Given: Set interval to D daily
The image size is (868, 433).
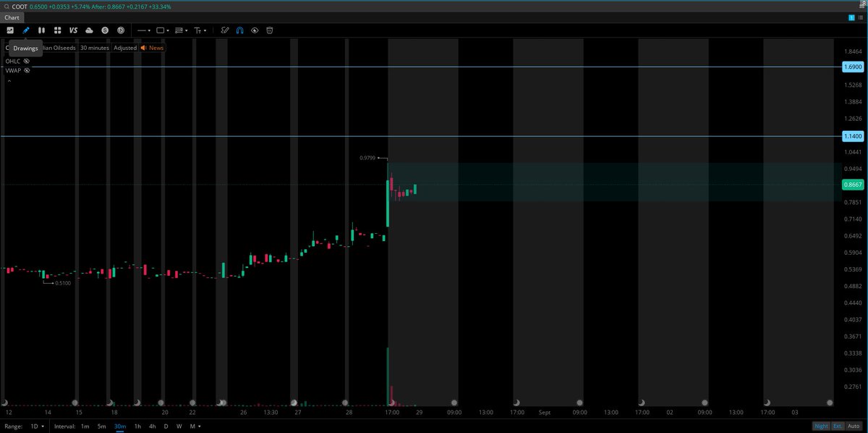Looking at the screenshot, I should point(166,426).
